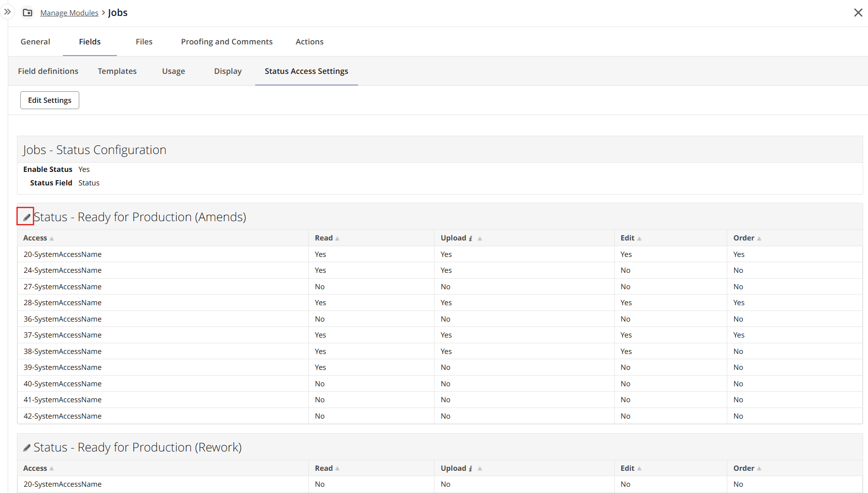
Task: Click the Read value for 39-SystemAccessName
Action: [320, 367]
